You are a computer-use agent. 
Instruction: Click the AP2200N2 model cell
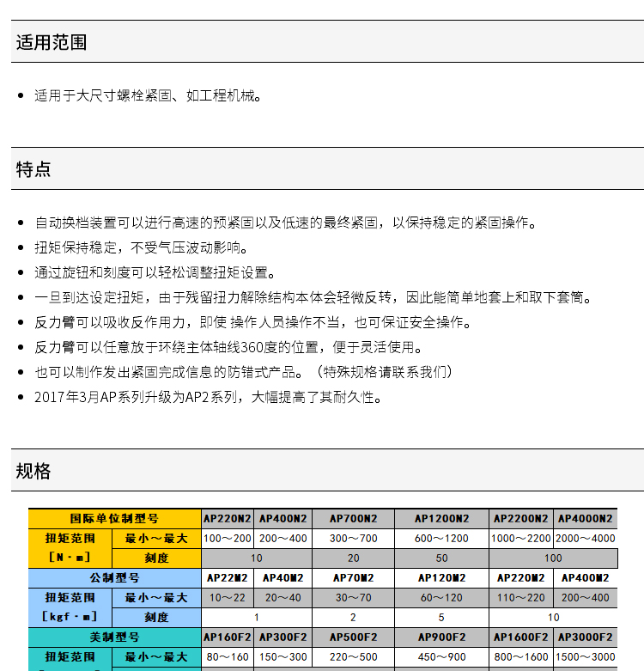(521, 519)
